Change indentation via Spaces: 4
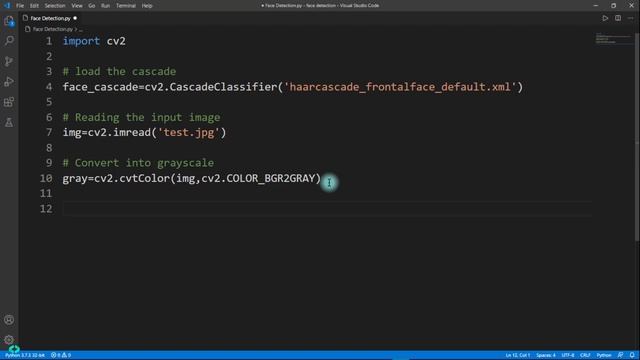640x360 pixels. pos(546,355)
